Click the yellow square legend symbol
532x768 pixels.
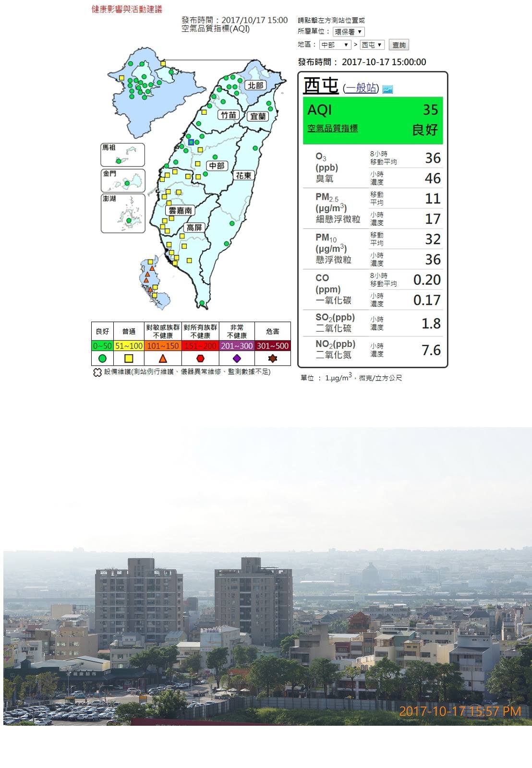tap(129, 359)
